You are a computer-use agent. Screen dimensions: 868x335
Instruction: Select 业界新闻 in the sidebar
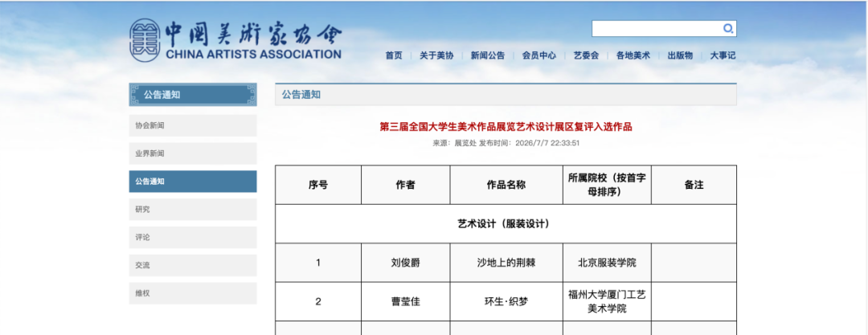193,153
